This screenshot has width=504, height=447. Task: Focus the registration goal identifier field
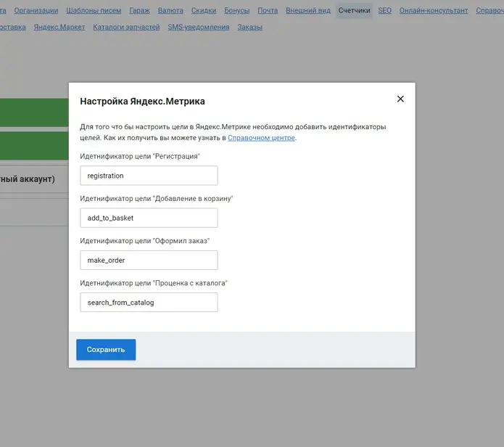click(149, 176)
